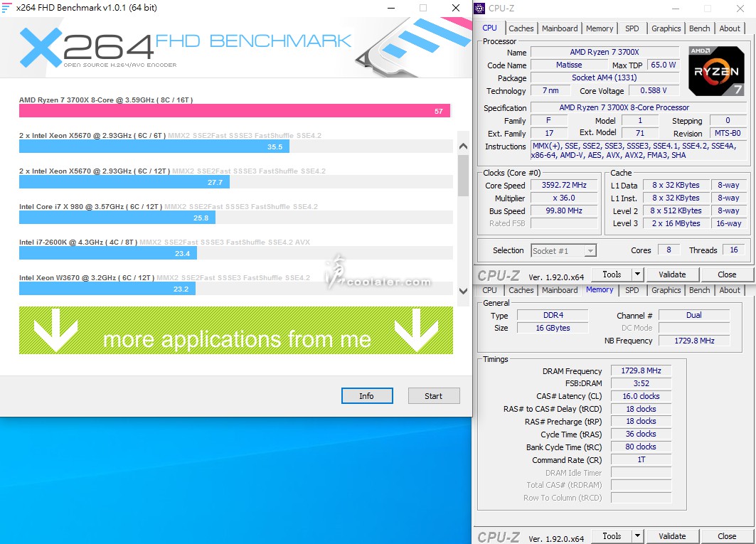Viewport: 756px width, 544px height.
Task: Click the processor Name field 'AMD Ryzen 7 3700X'
Action: tap(605, 52)
